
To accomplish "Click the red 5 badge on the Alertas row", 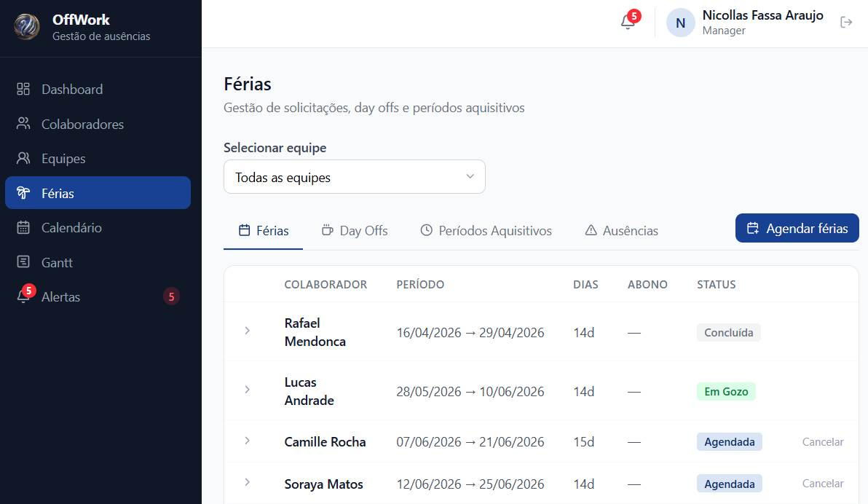I will (x=171, y=297).
